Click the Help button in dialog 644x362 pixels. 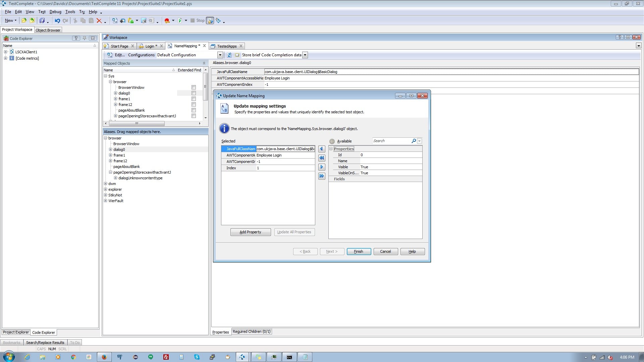[412, 251]
